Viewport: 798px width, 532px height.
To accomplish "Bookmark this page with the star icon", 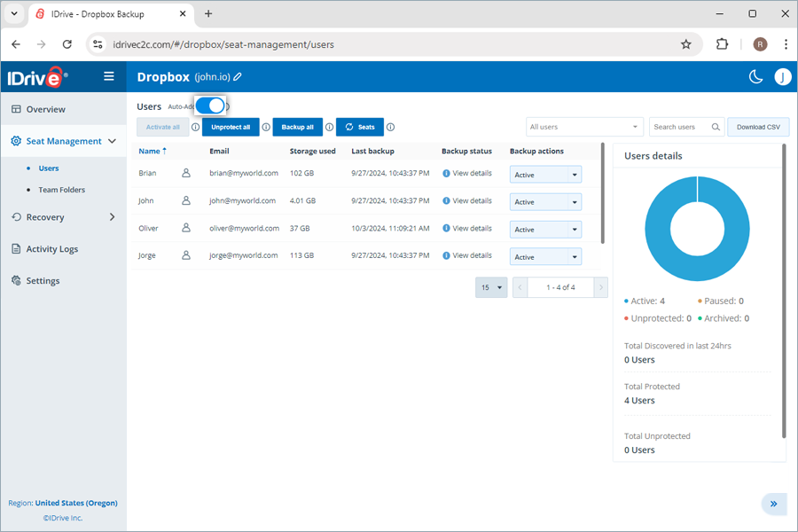I will click(x=686, y=44).
